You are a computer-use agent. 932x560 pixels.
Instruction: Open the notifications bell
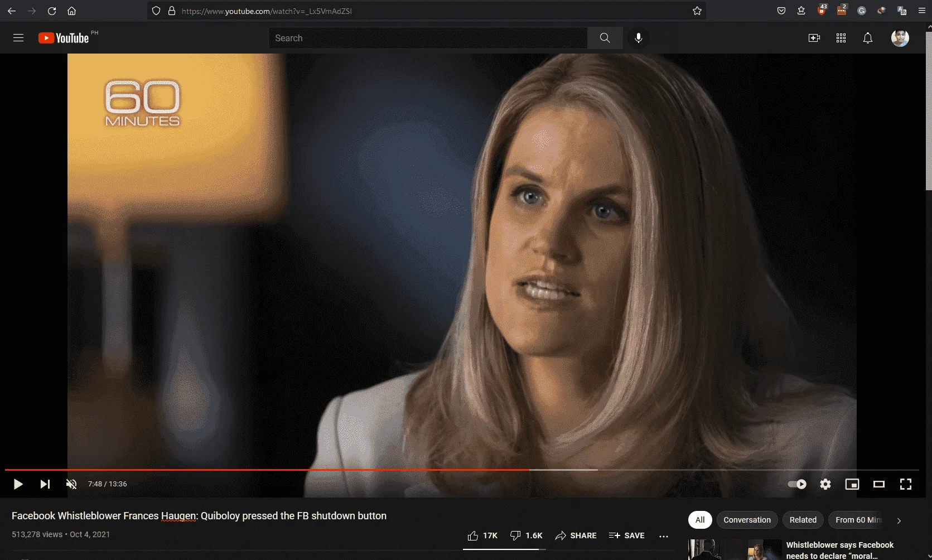tap(868, 38)
